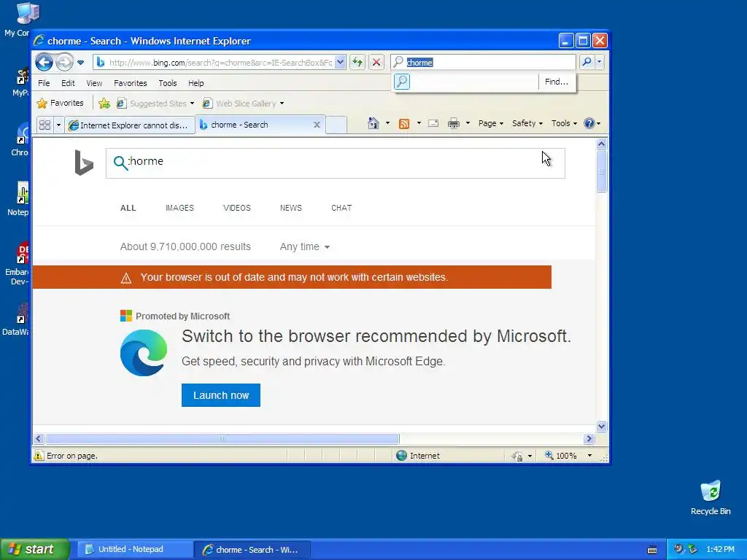Click the Error on page warning icon
This screenshot has height=560, width=747.
(x=39, y=456)
